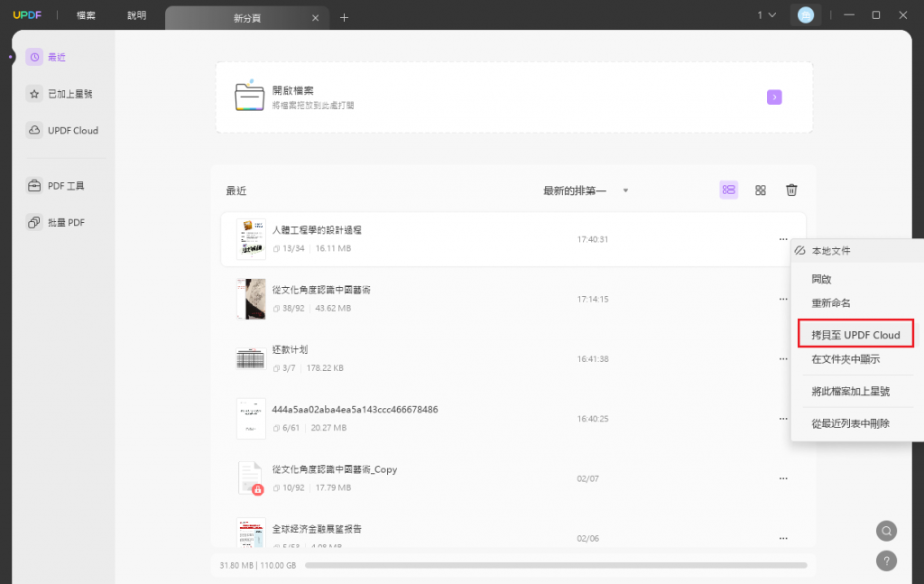Click the help question mark button
The image size is (924, 584).
[886, 561]
